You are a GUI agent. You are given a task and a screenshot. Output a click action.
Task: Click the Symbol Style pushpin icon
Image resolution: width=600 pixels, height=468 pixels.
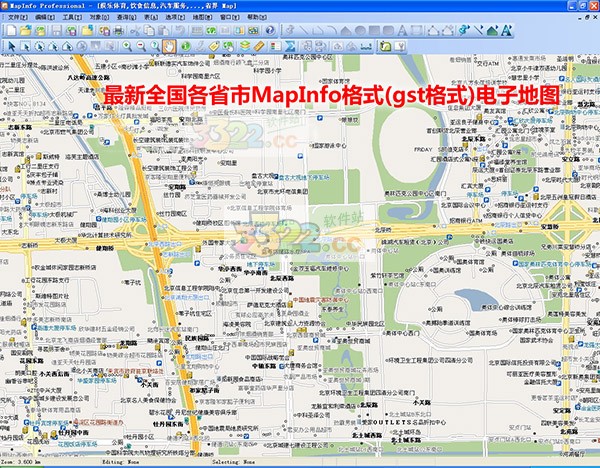[x=464, y=30]
